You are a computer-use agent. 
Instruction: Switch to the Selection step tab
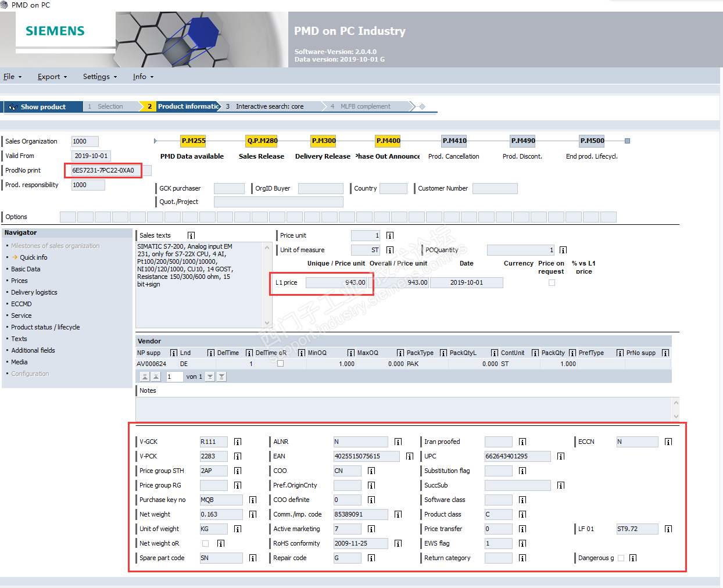[x=110, y=106]
